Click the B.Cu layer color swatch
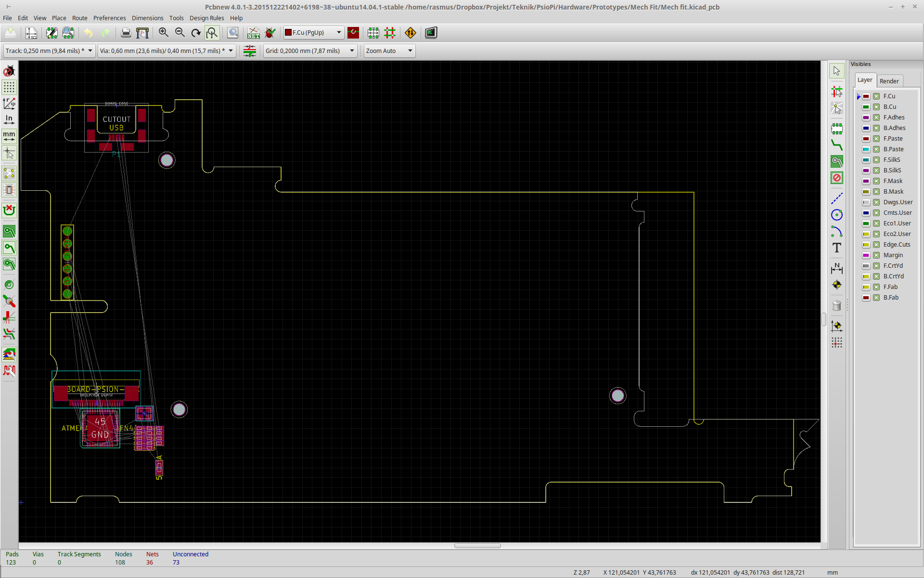Viewport: 924px width, 578px height. [866, 107]
